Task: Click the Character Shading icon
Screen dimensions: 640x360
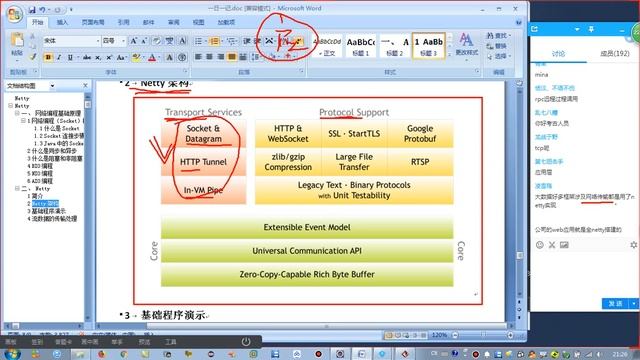Action: click(x=169, y=58)
